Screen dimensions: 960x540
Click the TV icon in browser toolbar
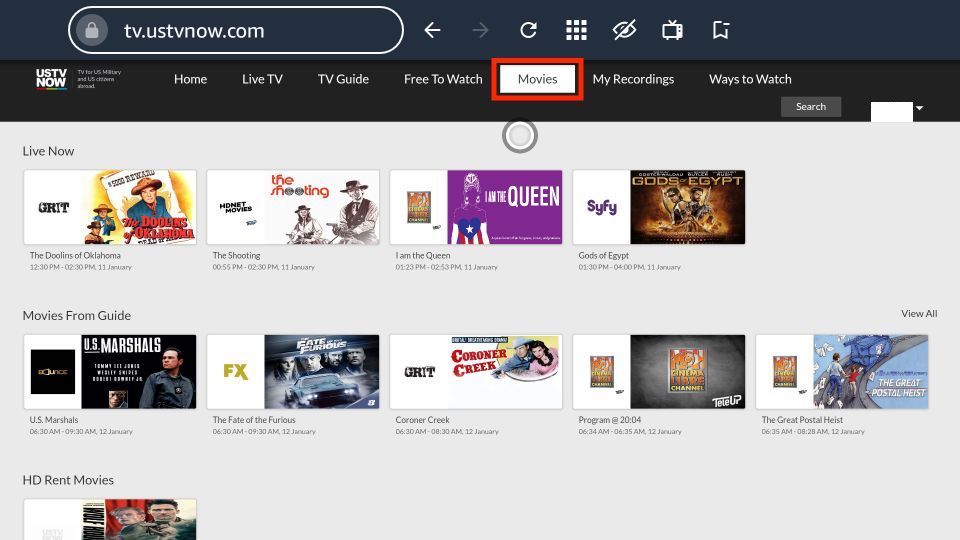click(x=672, y=31)
